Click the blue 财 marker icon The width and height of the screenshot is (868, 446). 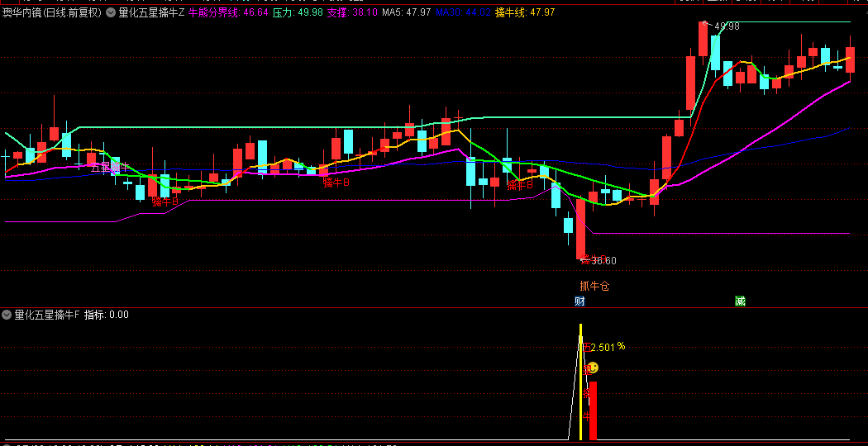click(579, 301)
